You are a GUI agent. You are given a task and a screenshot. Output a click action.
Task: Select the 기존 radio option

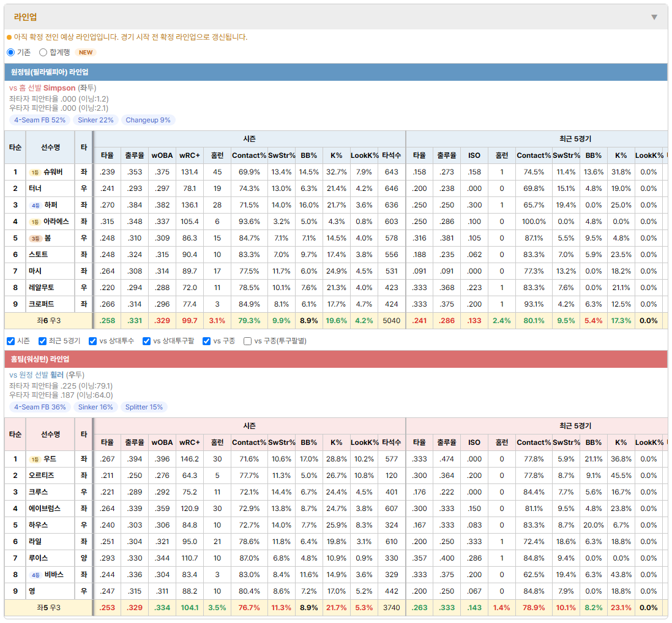11,52
